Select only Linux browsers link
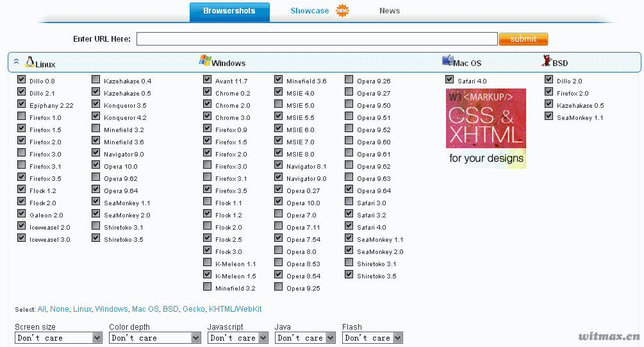Viewport: 644px width, 347px height. 83,309
